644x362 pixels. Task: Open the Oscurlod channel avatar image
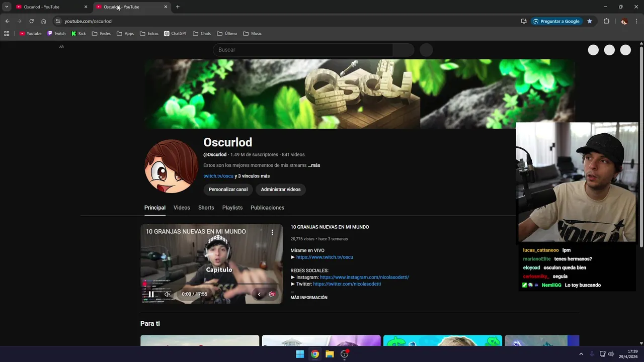[171, 166]
